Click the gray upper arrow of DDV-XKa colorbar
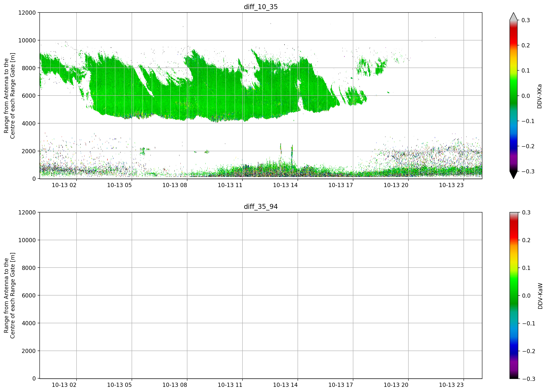547x392 pixels. point(513,16)
